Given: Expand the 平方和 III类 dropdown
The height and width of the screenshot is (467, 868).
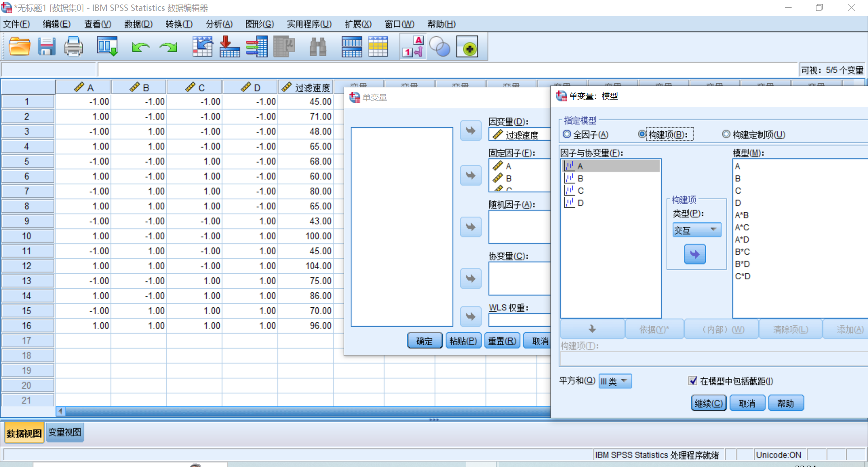Looking at the screenshot, I should 615,381.
